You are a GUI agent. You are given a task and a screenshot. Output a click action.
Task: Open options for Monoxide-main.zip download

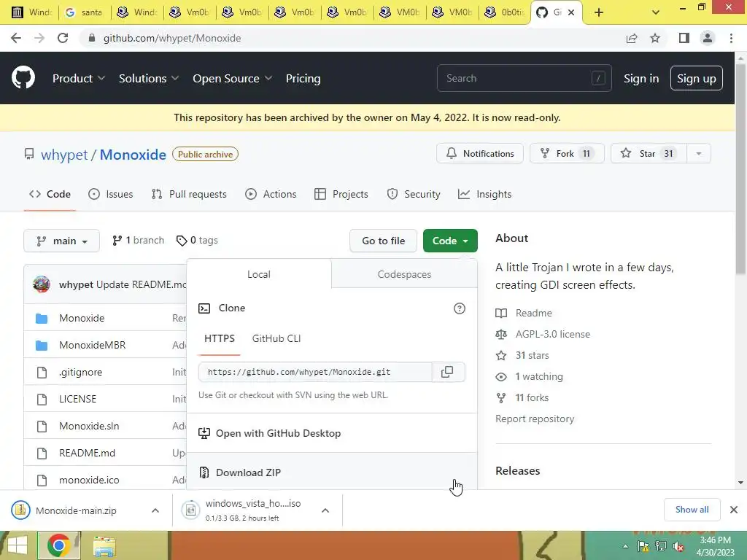[155, 510]
